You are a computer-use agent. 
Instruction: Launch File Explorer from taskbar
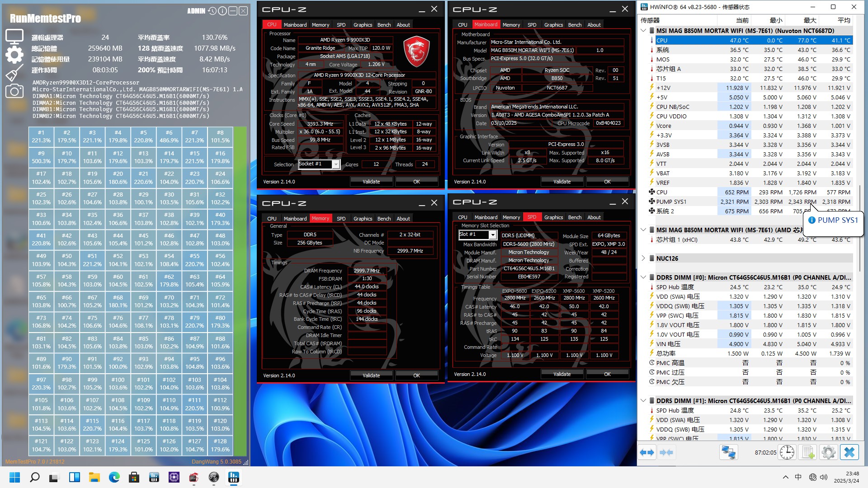94,477
